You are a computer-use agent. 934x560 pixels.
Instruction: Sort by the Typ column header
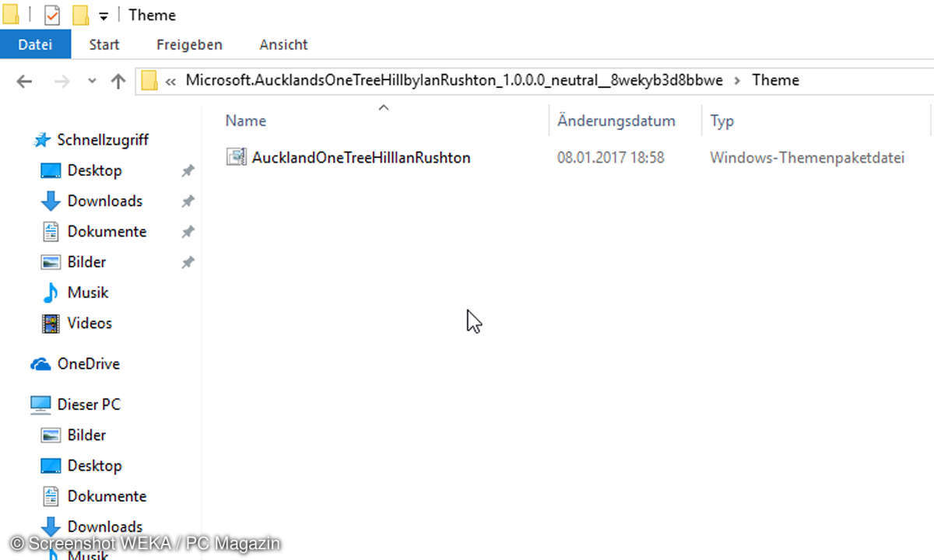pos(722,121)
